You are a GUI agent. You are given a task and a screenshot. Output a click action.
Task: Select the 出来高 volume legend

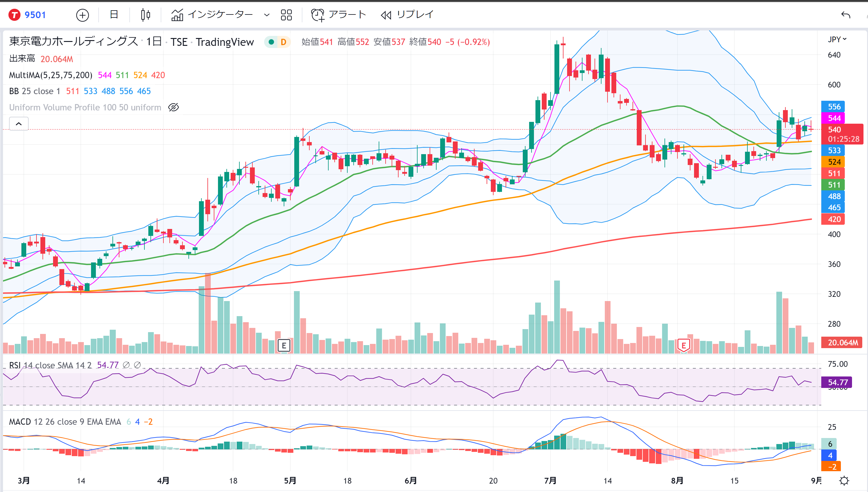point(22,59)
